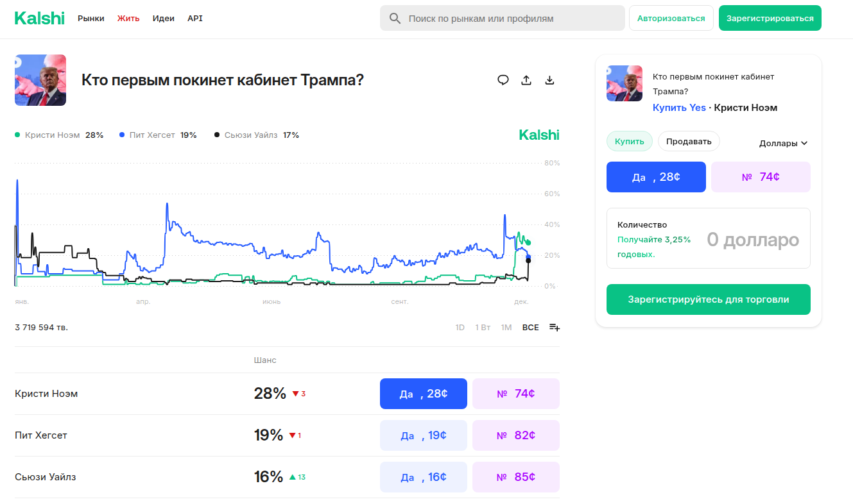Select the 1D chart time range
The width and height of the screenshot is (853, 504).
point(460,328)
